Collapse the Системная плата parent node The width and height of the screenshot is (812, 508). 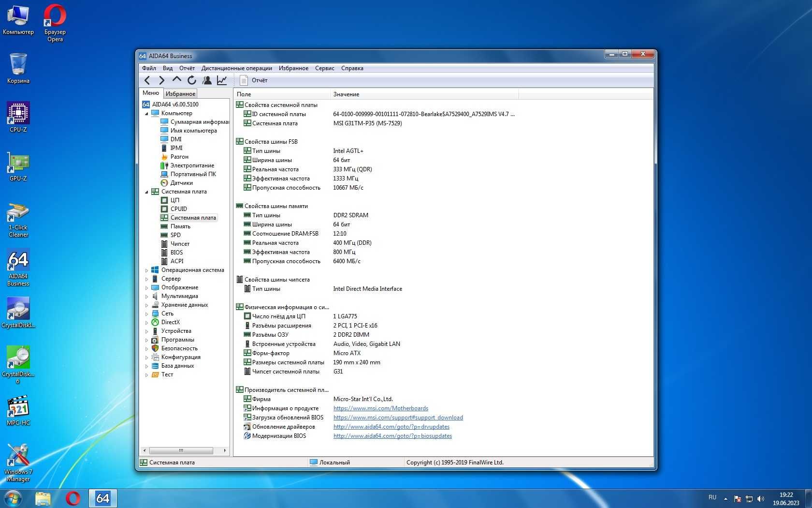pos(147,192)
